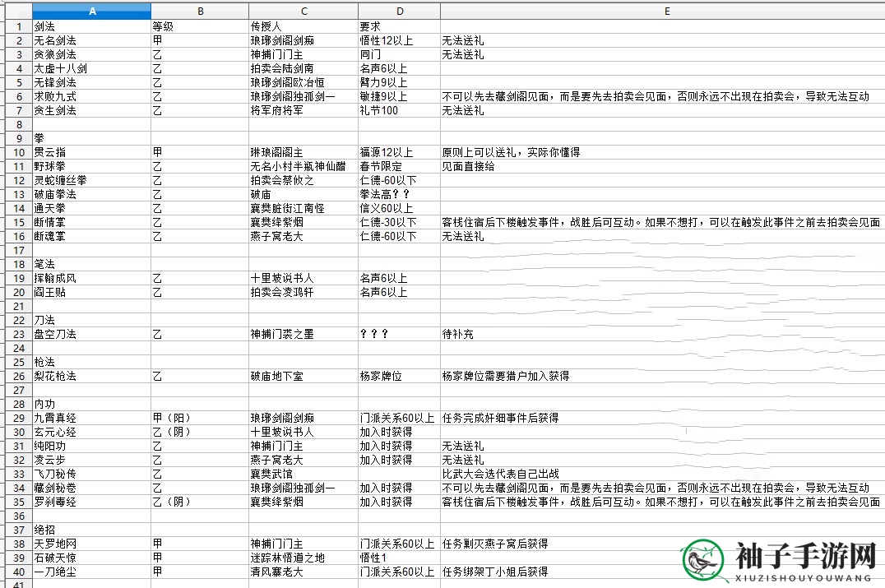Image resolution: width=885 pixels, height=588 pixels.
Task: Select column D header
Action: pyautogui.click(x=400, y=12)
